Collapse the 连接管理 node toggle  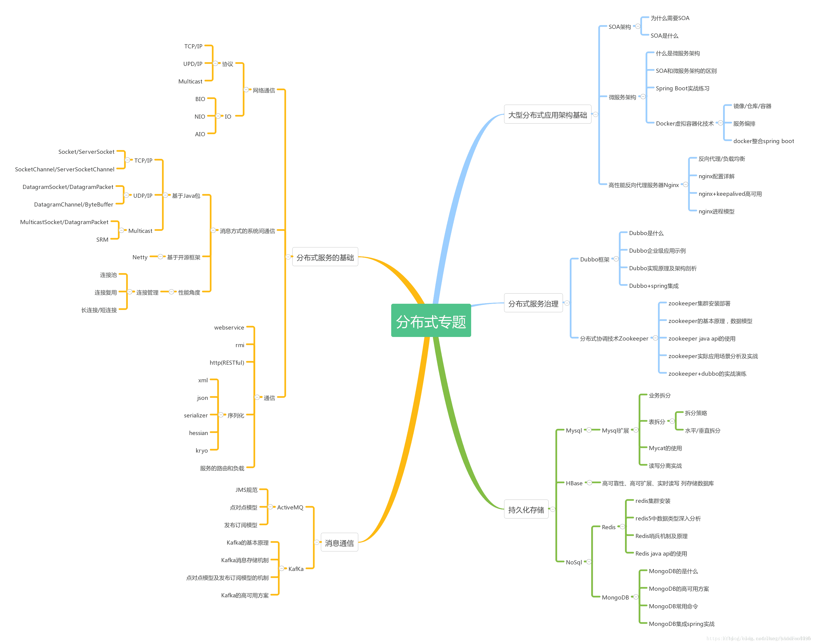point(130,292)
